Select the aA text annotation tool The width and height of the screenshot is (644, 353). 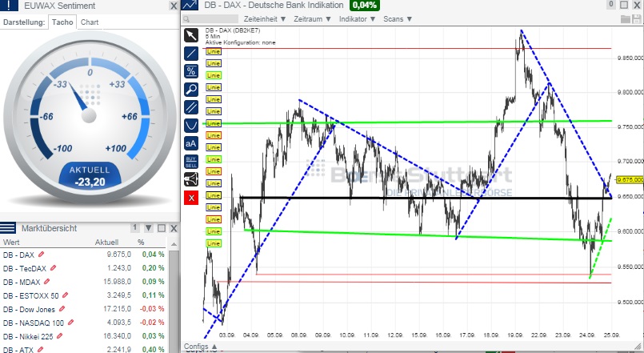click(191, 143)
